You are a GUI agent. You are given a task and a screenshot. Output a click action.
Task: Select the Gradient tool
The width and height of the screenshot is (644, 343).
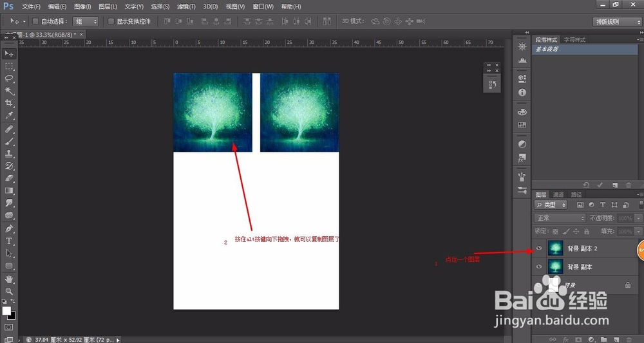(9, 190)
